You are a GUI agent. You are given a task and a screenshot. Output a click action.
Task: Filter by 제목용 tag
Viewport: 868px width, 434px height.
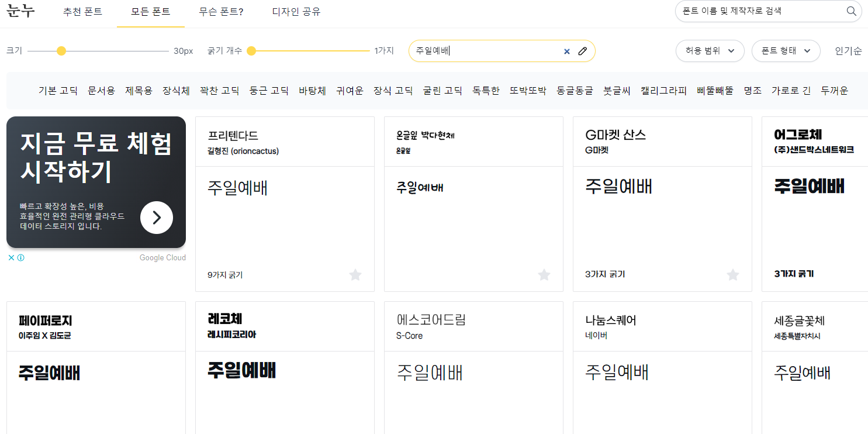coord(139,91)
